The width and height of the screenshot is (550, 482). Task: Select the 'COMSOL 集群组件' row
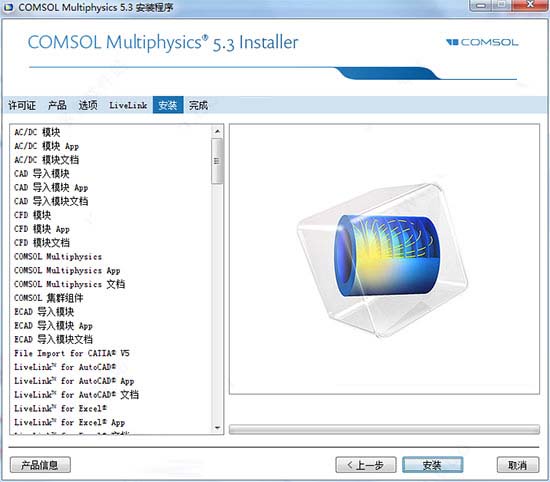point(111,298)
